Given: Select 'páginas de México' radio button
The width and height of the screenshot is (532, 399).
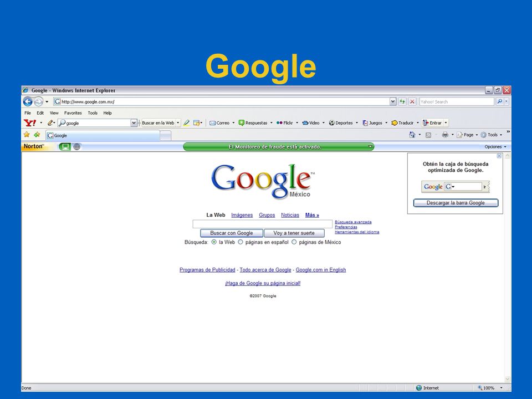Looking at the screenshot, I should click(294, 242).
